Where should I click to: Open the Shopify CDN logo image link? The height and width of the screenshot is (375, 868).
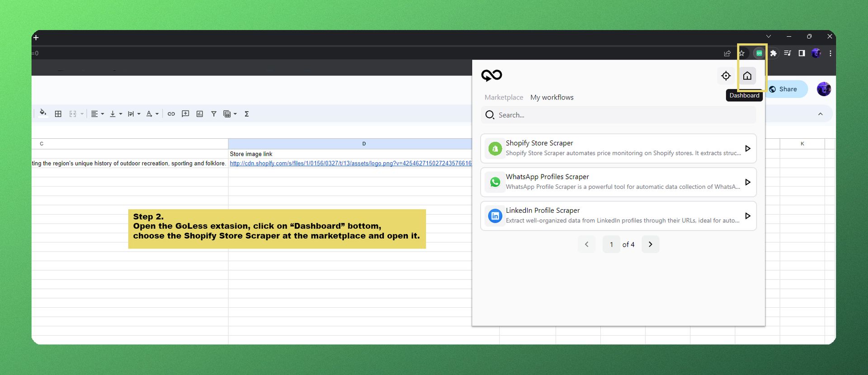coord(351,164)
